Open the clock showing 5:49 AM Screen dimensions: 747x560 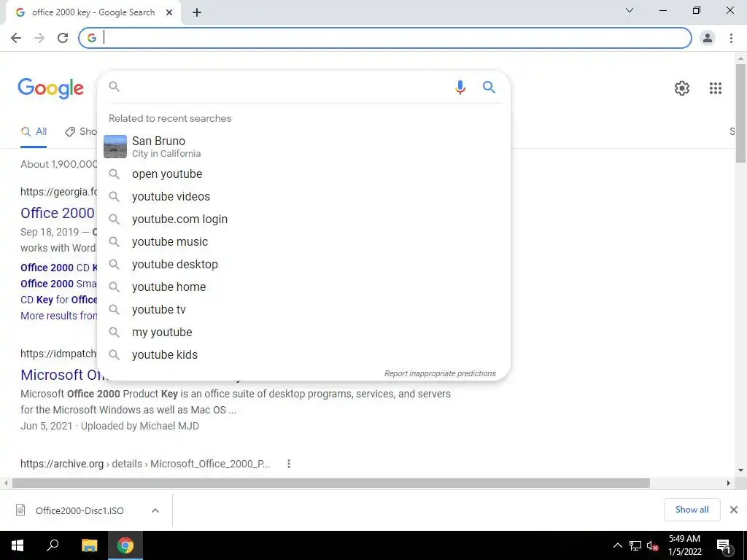point(684,545)
